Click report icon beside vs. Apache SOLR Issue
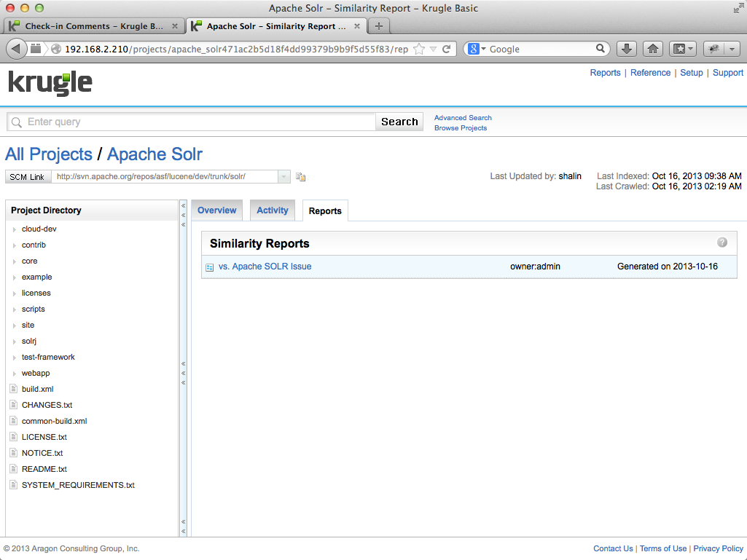The height and width of the screenshot is (560, 747). coord(210,267)
